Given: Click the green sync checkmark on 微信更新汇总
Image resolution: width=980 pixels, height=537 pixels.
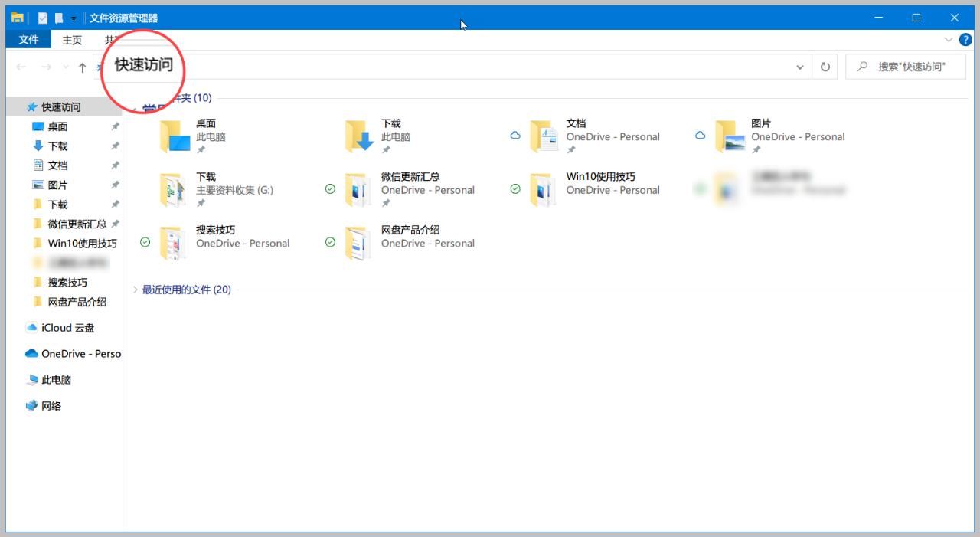Looking at the screenshot, I should (x=330, y=188).
